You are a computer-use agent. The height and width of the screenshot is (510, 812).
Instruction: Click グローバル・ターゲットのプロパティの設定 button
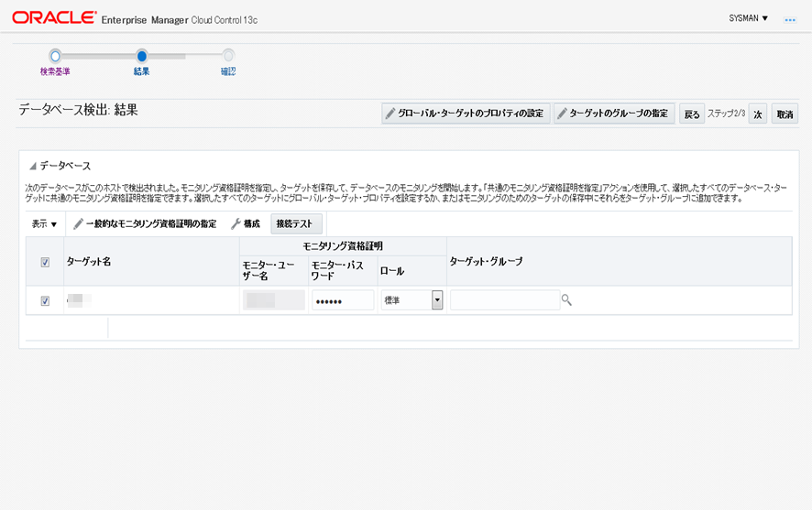tap(466, 114)
